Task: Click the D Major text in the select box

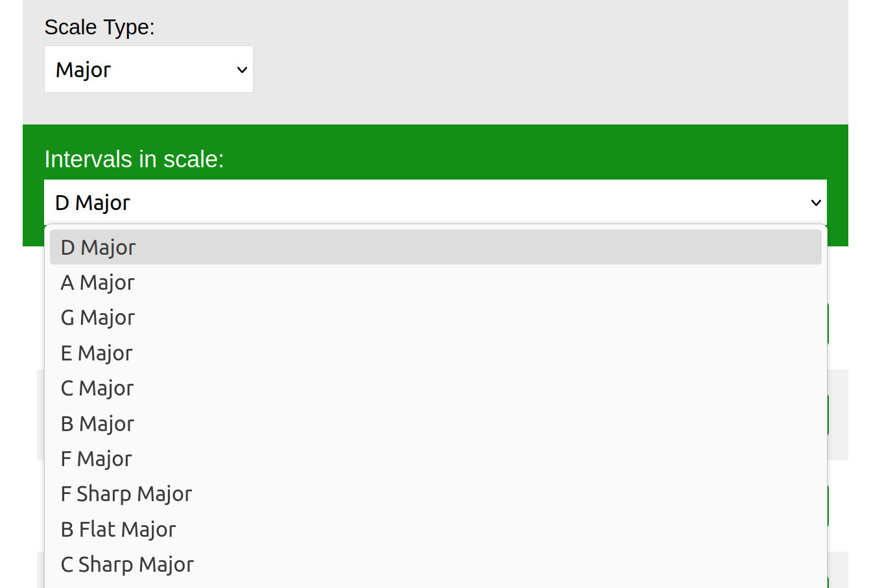Action: 93,203
